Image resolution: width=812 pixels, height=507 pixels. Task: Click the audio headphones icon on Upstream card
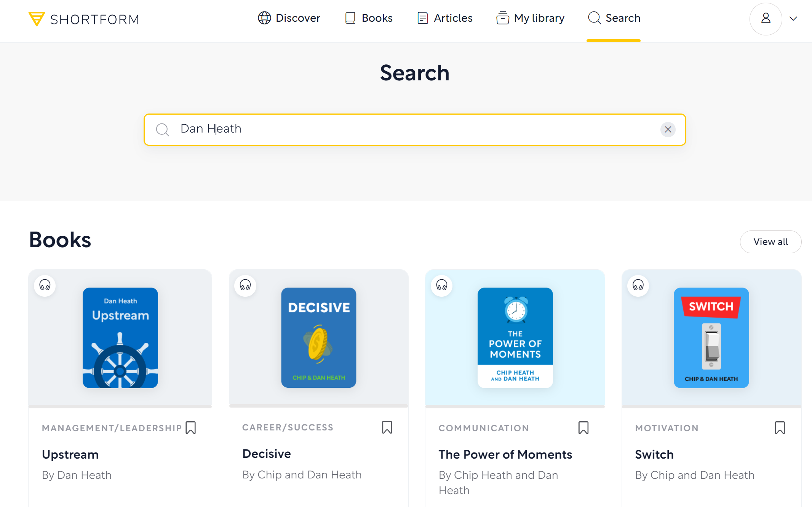tap(45, 285)
